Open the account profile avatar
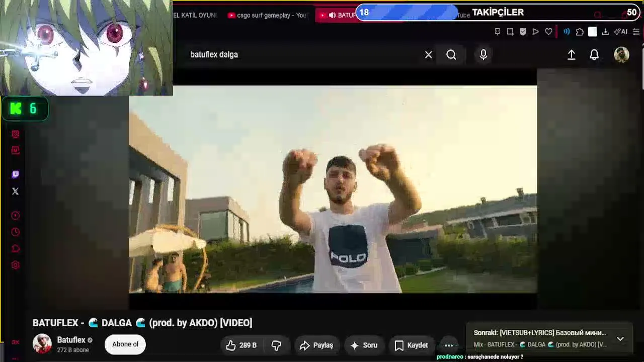The height and width of the screenshot is (362, 644). coord(621,55)
